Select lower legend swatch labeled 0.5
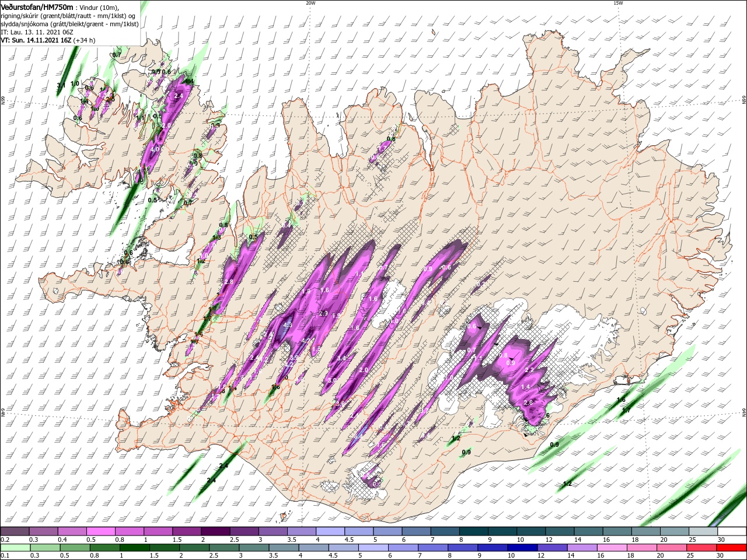Screen dimensions: 747x560 pos(75,548)
